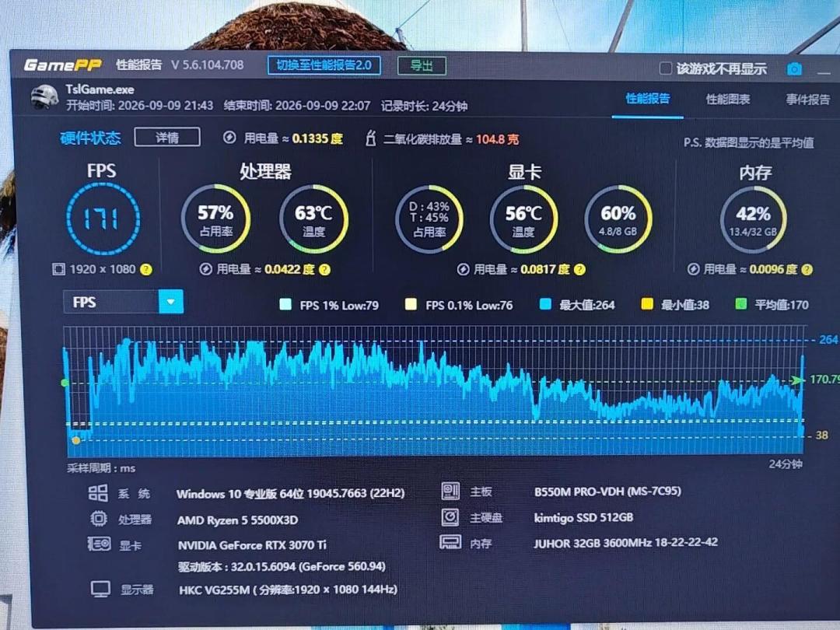Switch to the 性能图表 tab
The image size is (840, 630).
[727, 99]
